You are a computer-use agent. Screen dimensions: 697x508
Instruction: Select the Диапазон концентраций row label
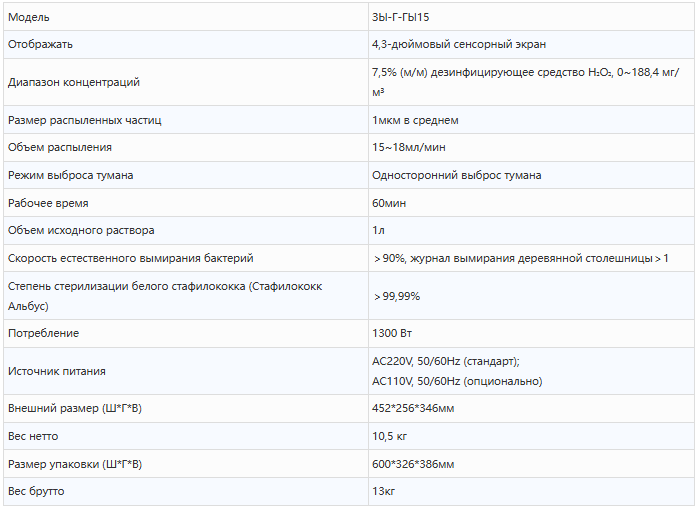pos(74,82)
